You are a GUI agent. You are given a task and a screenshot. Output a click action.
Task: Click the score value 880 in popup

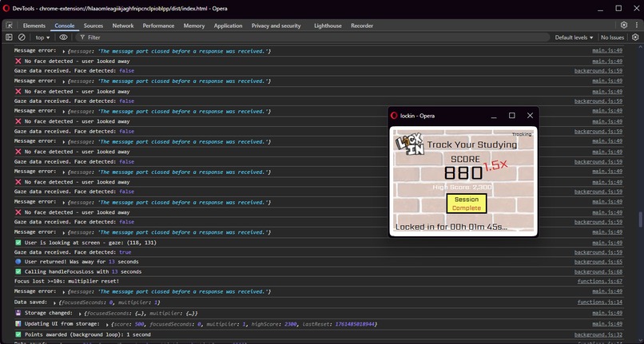coord(463,173)
